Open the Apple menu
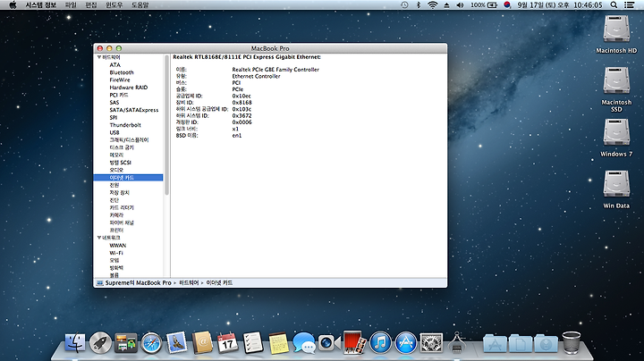Viewport: 644px width, 361px height. 13,5
